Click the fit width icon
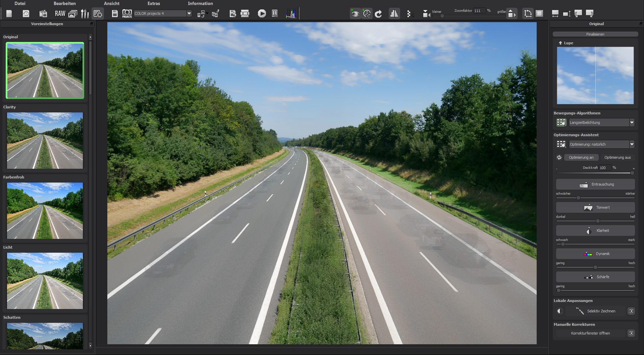The height and width of the screenshot is (355, 644). coord(555,14)
